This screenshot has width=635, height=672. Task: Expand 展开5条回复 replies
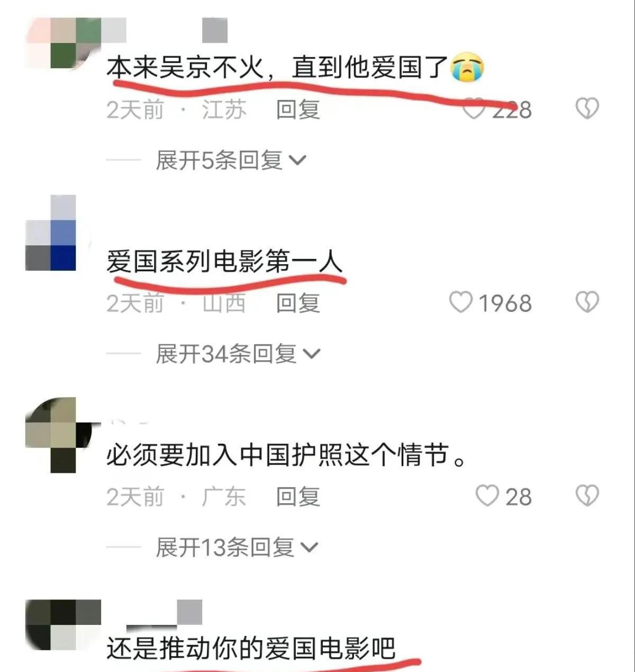click(x=231, y=160)
